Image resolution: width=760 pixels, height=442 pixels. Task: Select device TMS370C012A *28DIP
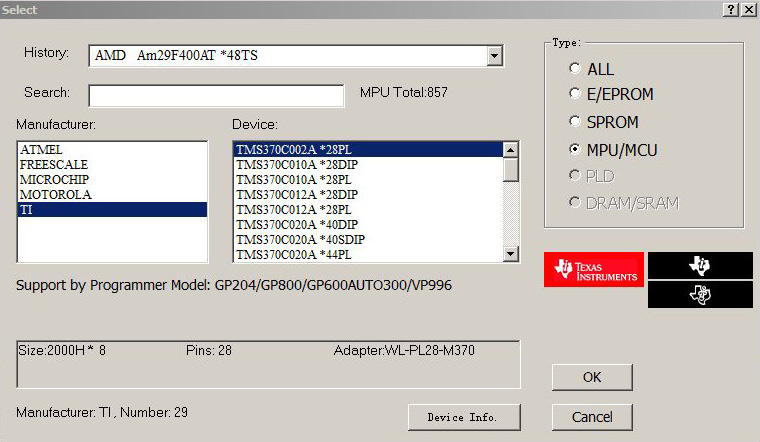[368, 195]
